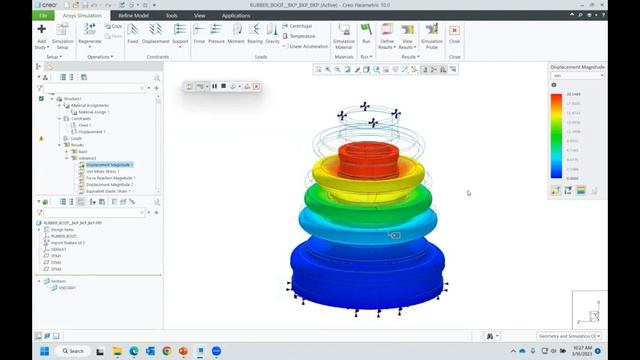Switch to the Ansys Simulation tab
Image resolution: width=640 pixels, height=360 pixels.
coord(82,16)
